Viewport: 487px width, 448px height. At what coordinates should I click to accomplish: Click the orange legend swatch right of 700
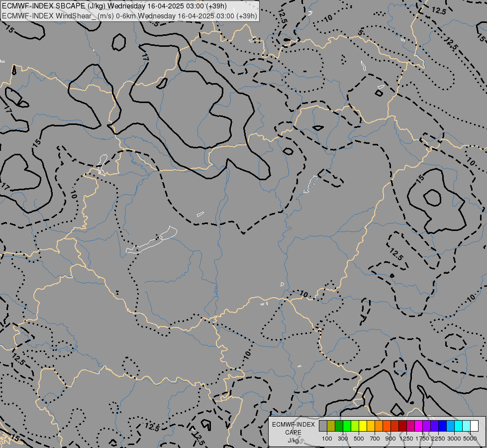pos(379,426)
